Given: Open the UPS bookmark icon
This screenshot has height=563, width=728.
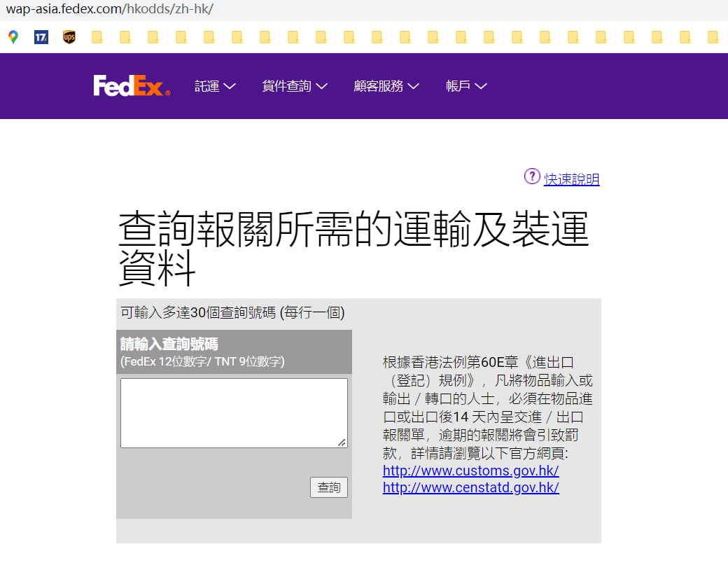Looking at the screenshot, I should [69, 37].
